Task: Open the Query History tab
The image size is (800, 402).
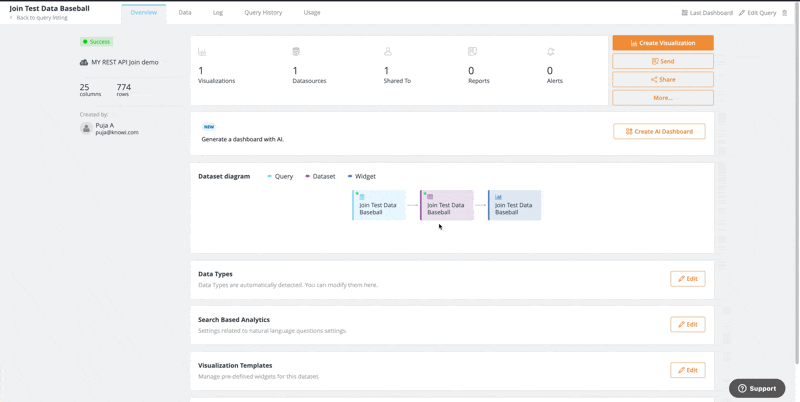Action: 263,13
